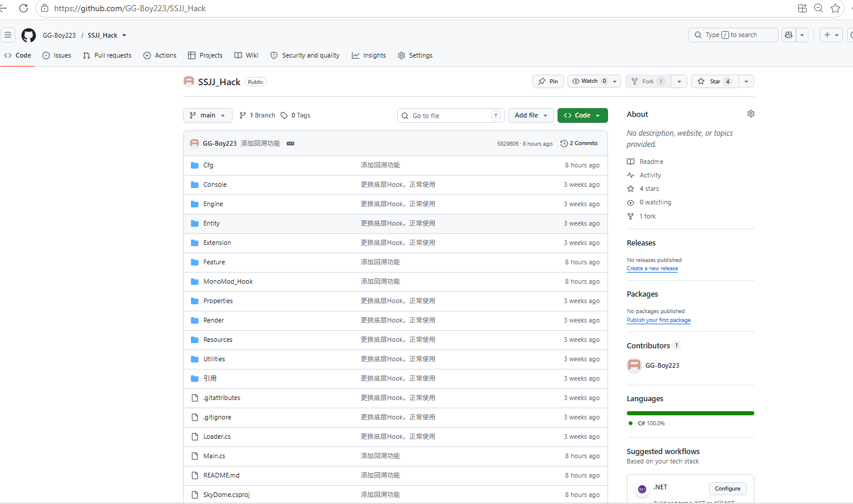Pin the repository with Pin button
The width and height of the screenshot is (853, 504).
(548, 82)
